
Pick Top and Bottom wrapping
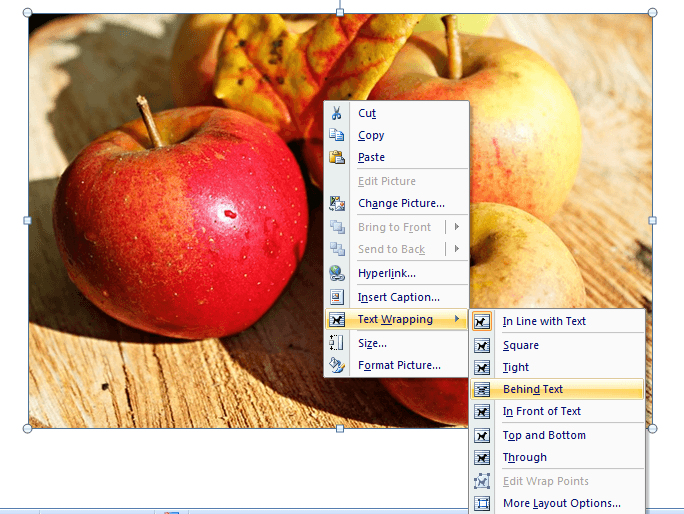point(544,435)
